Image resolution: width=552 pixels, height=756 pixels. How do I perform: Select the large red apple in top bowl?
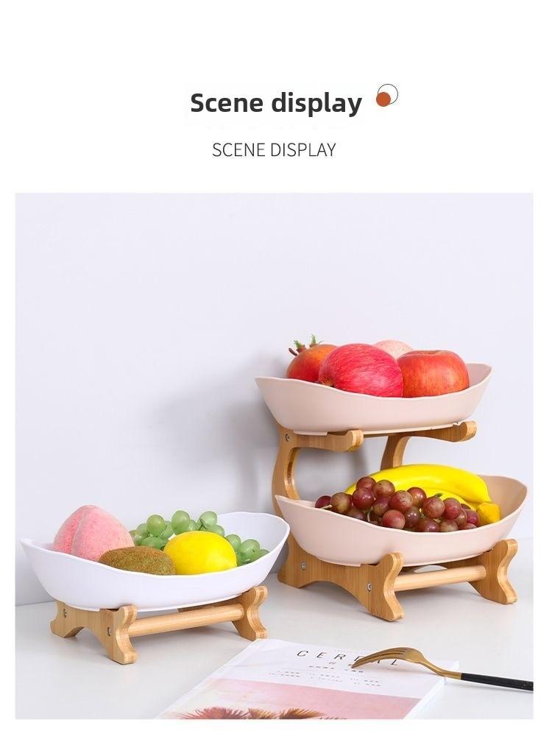[x=361, y=370]
